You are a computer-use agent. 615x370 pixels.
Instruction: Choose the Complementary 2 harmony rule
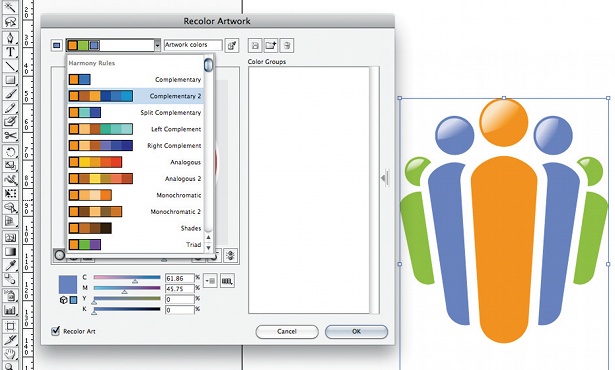point(136,96)
